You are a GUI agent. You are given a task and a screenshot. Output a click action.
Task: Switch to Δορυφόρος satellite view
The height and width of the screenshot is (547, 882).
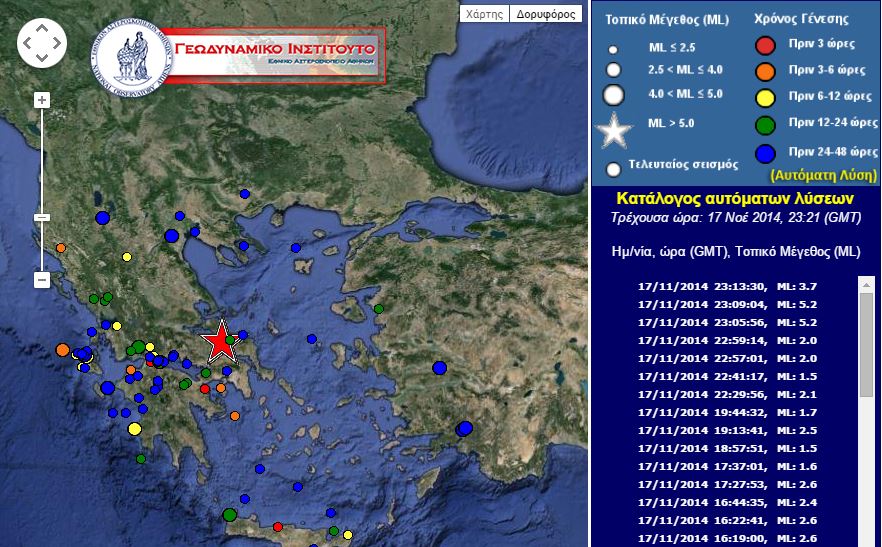(x=546, y=14)
